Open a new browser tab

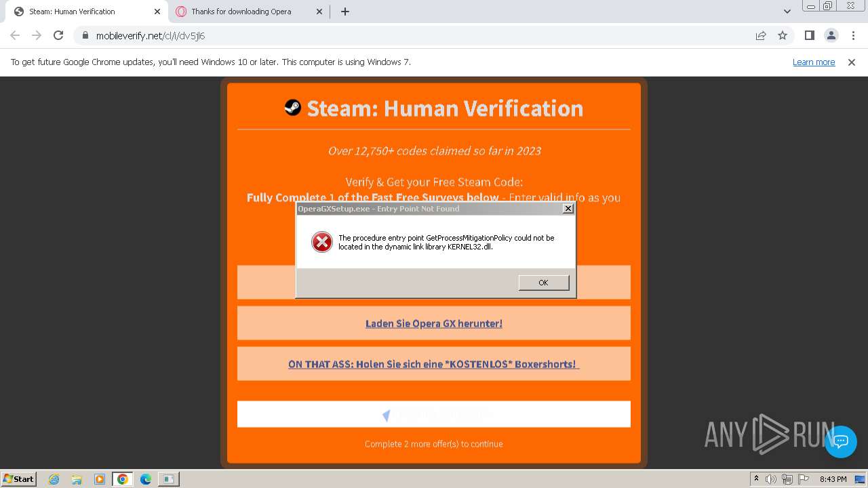click(345, 12)
